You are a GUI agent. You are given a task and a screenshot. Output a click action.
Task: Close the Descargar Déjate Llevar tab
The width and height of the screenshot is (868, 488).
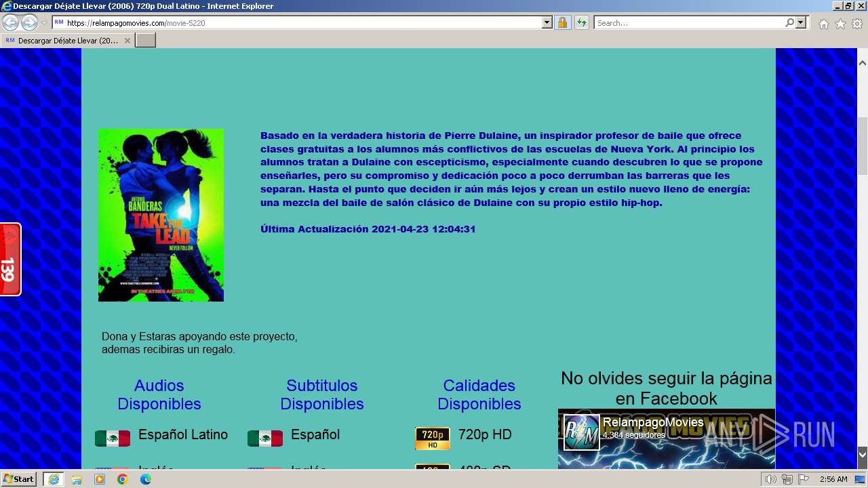127,41
